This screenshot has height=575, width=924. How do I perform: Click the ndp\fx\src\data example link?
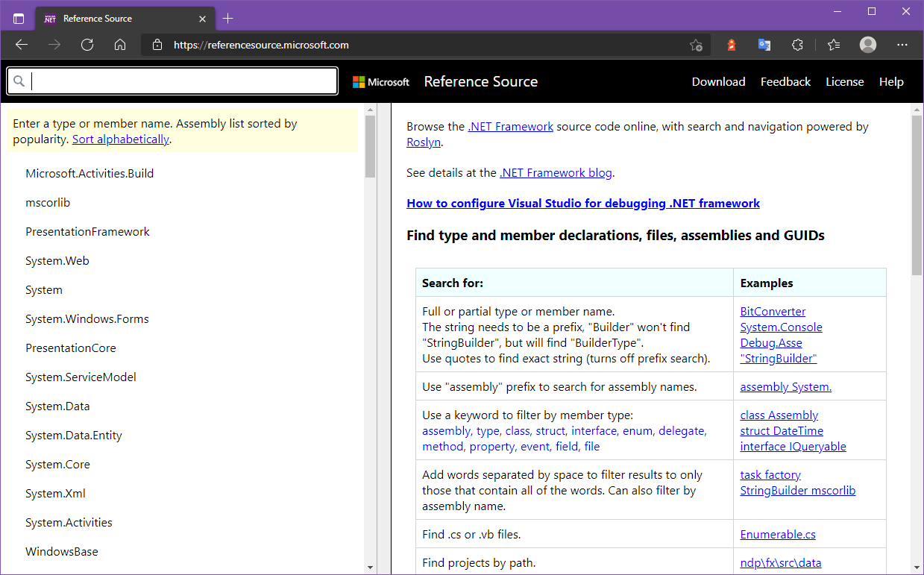click(x=780, y=563)
